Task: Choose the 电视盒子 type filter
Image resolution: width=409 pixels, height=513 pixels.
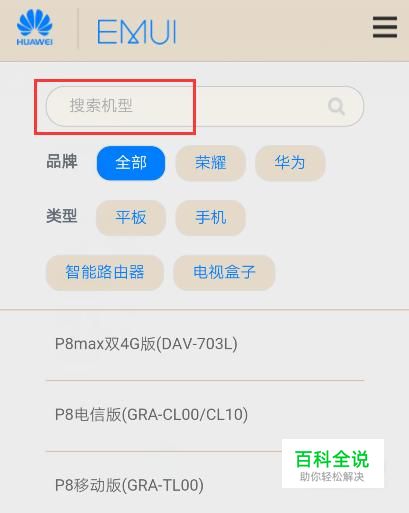Action: pos(224,272)
